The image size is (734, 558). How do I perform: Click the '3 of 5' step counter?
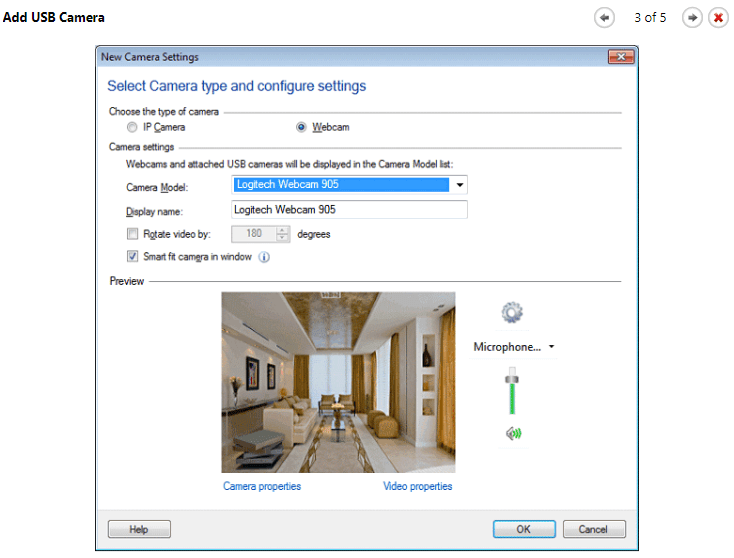pyautogui.click(x=650, y=18)
